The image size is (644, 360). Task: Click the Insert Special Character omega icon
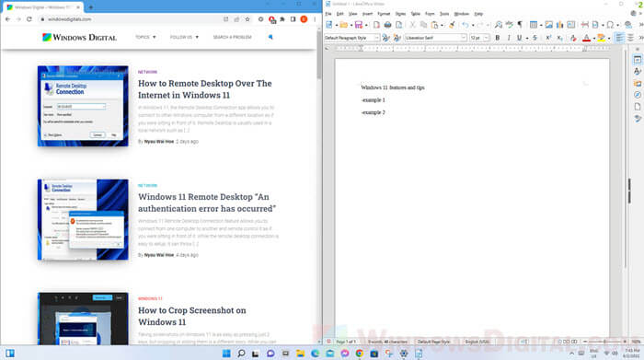[610, 25]
